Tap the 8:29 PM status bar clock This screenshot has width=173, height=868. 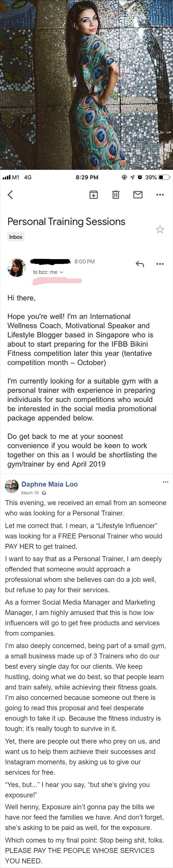(87, 177)
